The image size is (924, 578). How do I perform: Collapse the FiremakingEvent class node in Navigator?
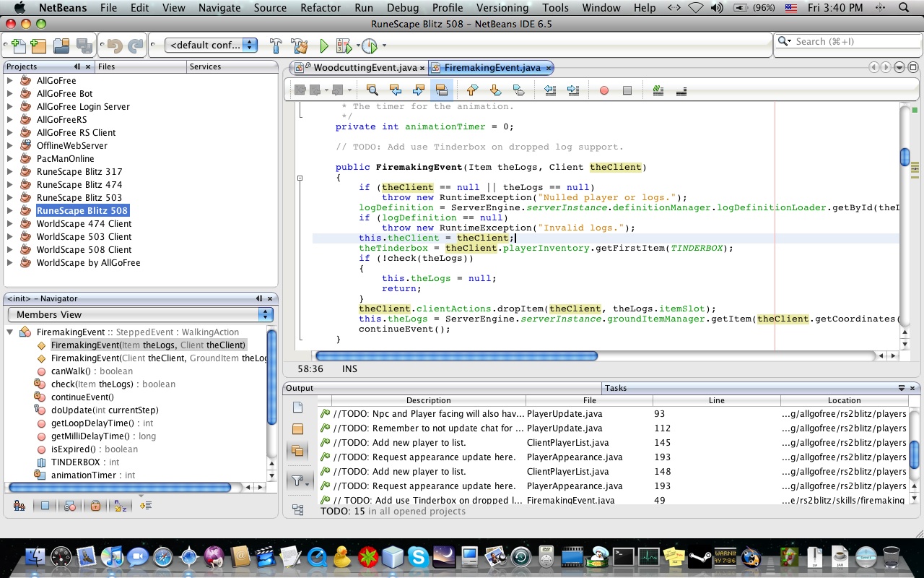click(10, 332)
